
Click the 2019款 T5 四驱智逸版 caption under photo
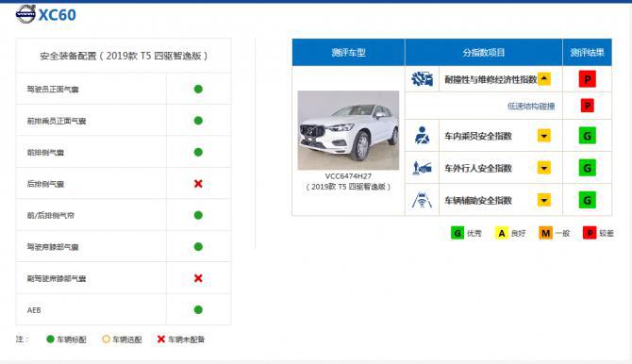pyautogui.click(x=348, y=187)
